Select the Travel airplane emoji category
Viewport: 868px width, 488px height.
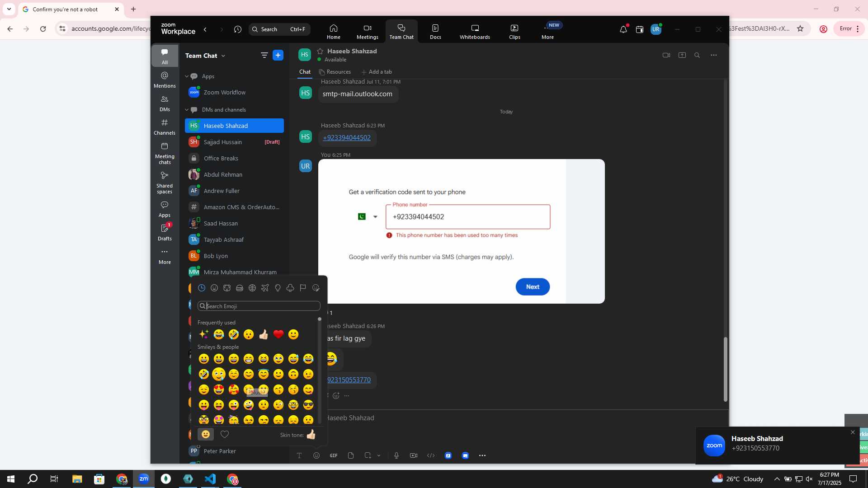[265, 288]
